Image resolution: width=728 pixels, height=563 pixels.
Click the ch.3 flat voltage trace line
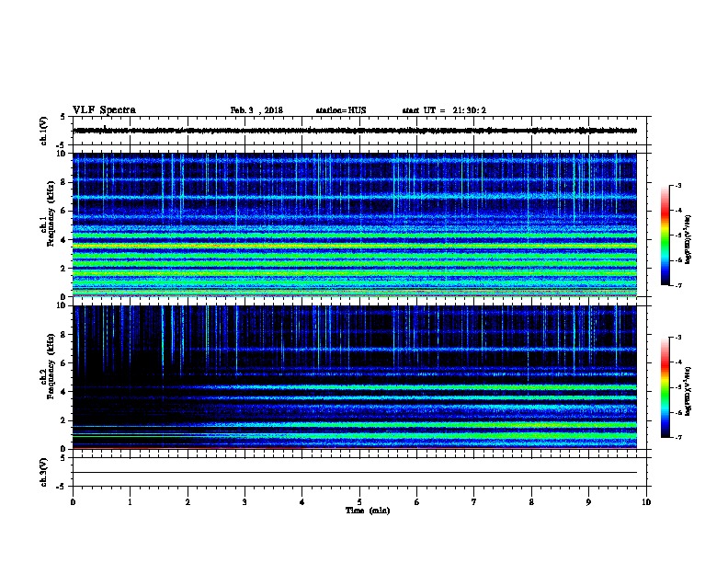coord(355,473)
